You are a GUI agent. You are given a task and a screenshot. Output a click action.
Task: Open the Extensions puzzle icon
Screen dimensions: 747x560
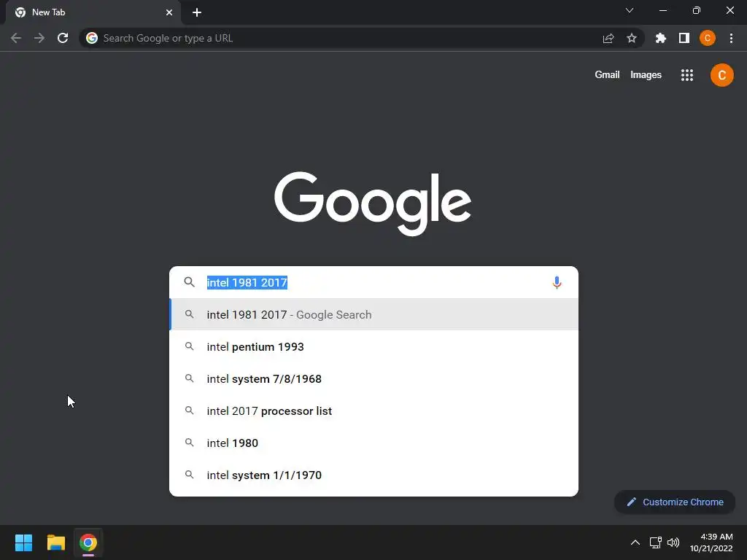click(661, 38)
